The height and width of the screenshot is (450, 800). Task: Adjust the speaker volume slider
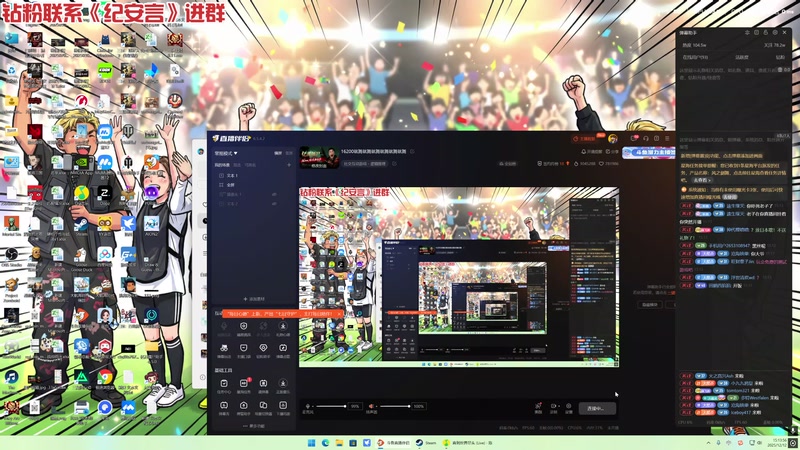pyautogui.click(x=394, y=406)
